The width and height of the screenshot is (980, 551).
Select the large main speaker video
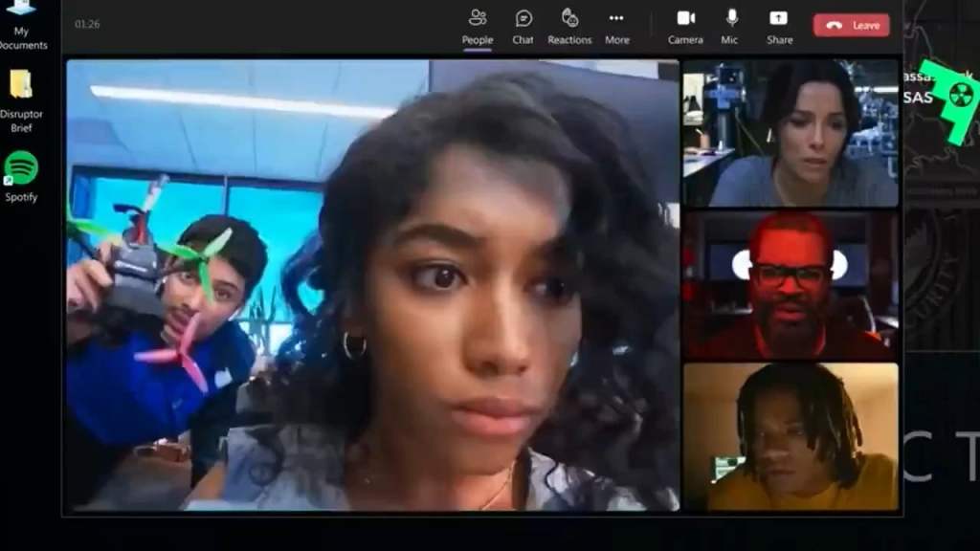(x=371, y=285)
